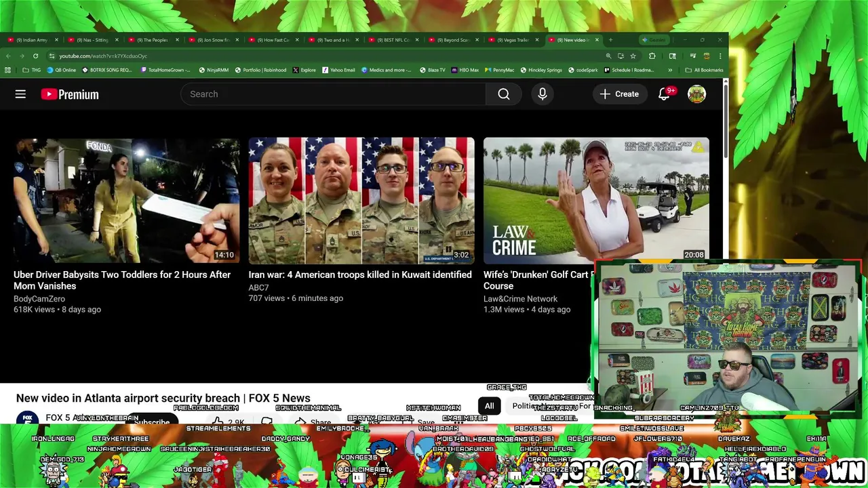
Task: Open the Iran war troops video thumbnail
Action: coord(361,201)
